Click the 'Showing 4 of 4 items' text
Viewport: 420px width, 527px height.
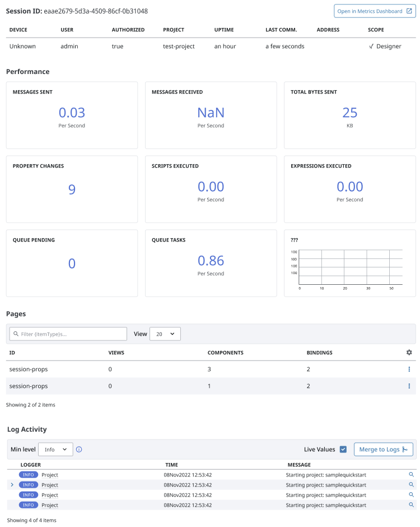point(31,520)
